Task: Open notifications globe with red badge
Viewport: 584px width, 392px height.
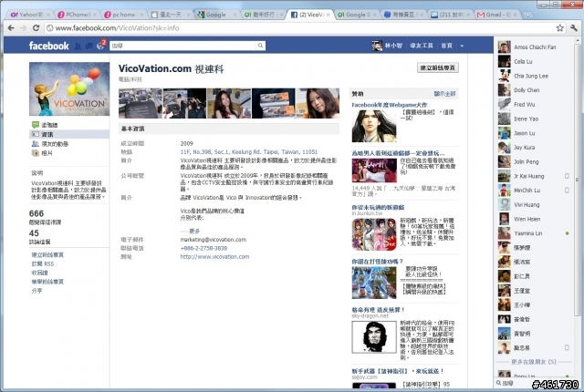Action: click(x=100, y=46)
